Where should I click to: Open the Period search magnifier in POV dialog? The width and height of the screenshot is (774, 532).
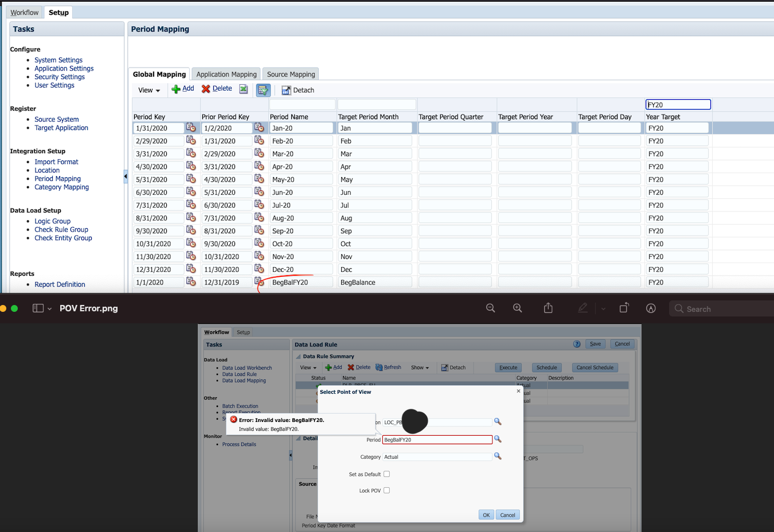click(498, 439)
